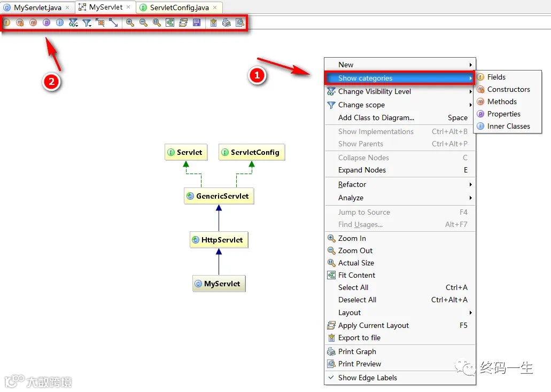551x392 pixels.
Task: Click the box-with-arrows toolbar icon
Action: [100, 23]
